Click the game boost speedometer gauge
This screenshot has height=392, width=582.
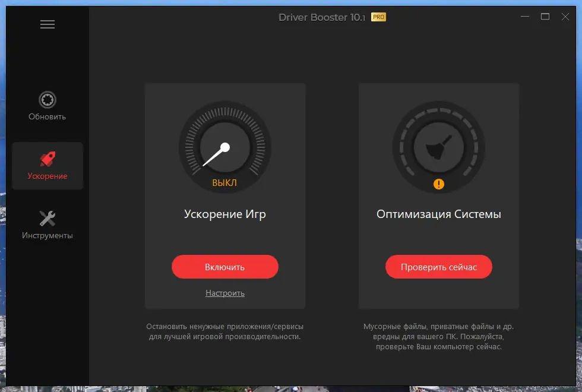click(x=225, y=147)
